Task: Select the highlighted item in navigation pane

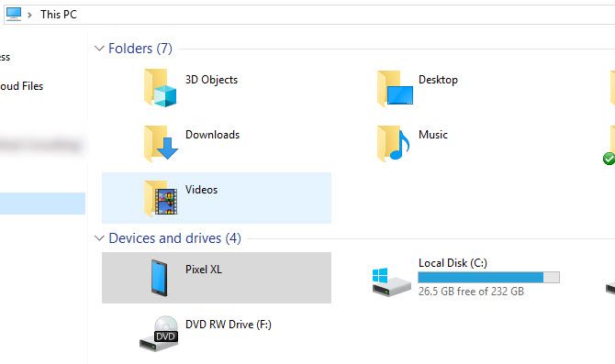Action: click(42, 204)
